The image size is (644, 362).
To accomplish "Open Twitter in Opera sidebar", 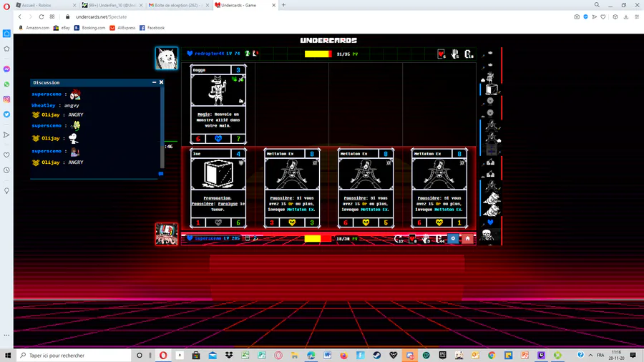I will [6, 114].
